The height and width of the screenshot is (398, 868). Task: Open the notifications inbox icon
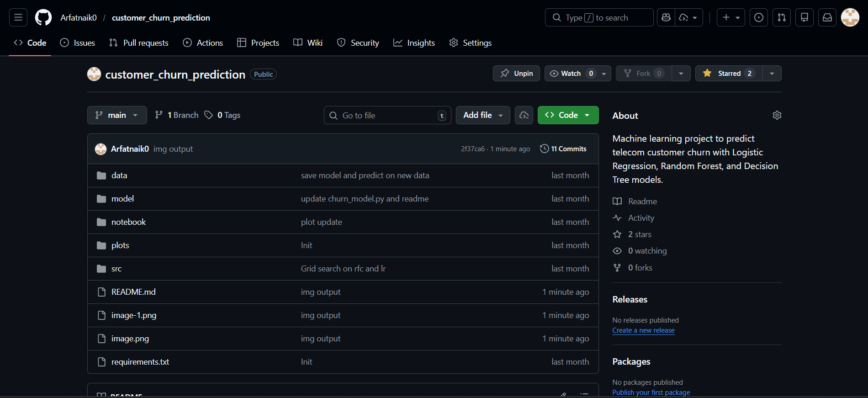pyautogui.click(x=827, y=17)
